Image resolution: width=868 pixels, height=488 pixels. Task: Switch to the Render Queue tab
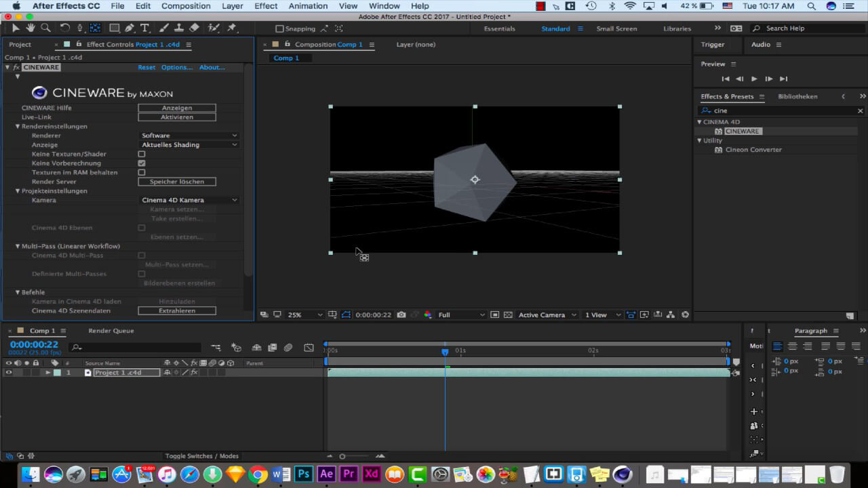point(111,331)
